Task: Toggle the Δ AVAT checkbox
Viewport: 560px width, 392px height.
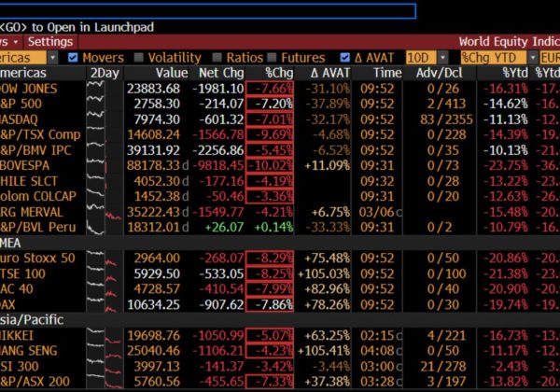Action: point(345,58)
